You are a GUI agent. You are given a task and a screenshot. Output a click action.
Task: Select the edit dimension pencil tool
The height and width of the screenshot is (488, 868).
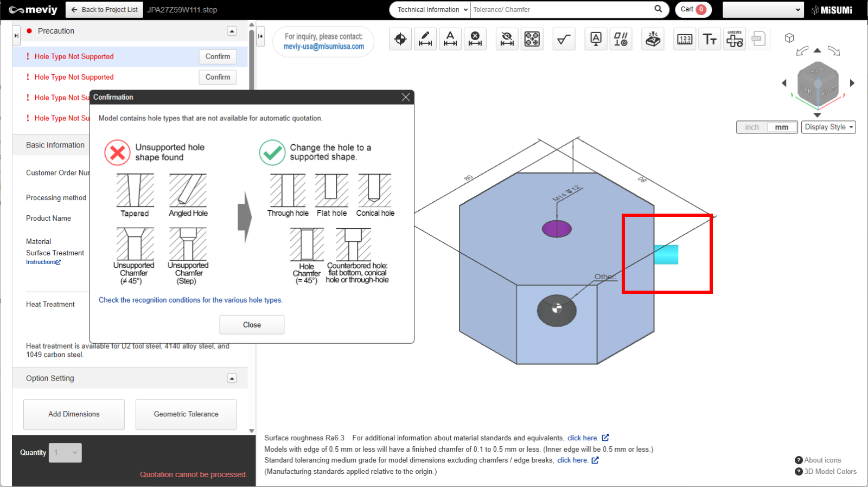point(425,39)
